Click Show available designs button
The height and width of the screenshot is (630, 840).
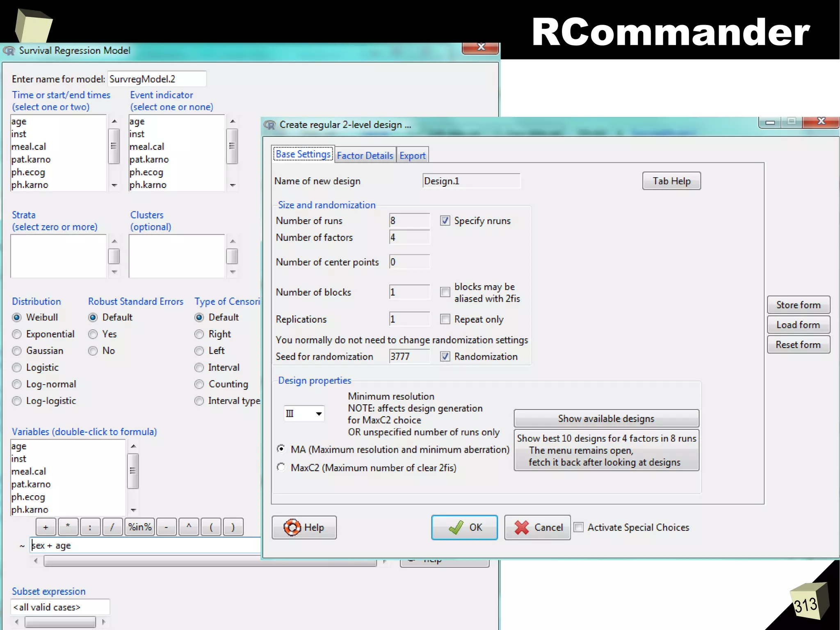[606, 419]
